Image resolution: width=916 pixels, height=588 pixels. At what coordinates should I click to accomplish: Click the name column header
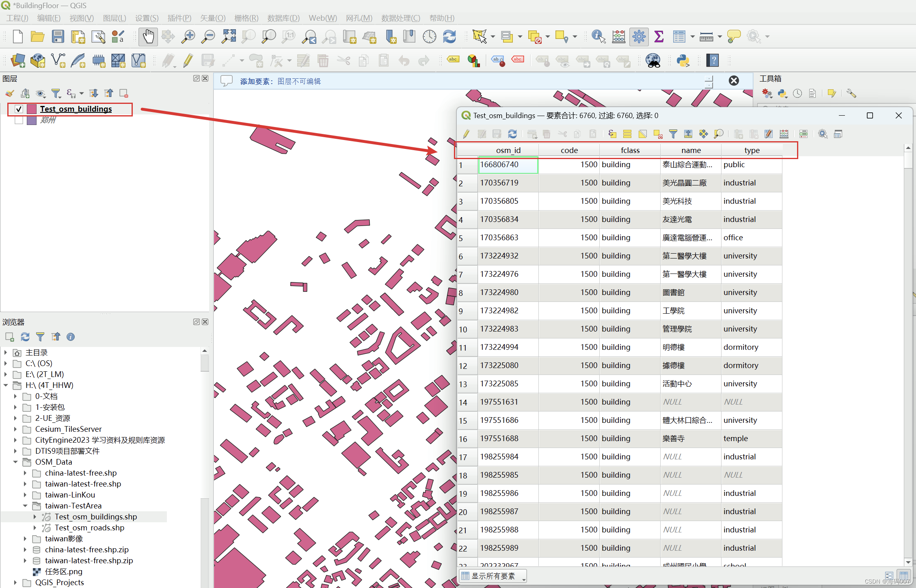coord(691,151)
